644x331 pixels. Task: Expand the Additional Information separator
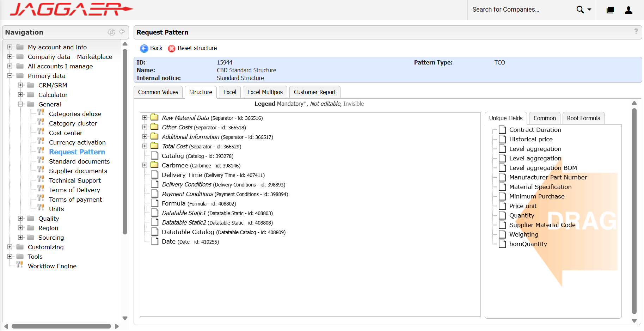(x=145, y=136)
